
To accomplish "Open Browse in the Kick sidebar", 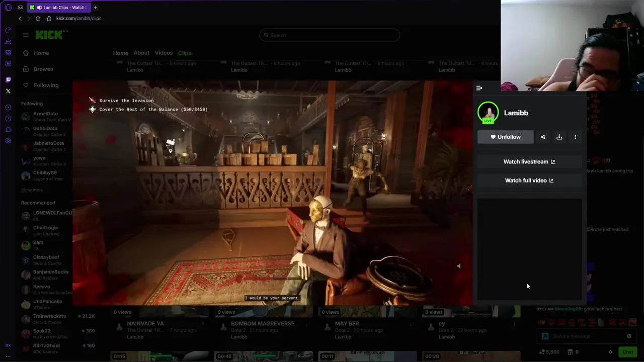I will (x=43, y=69).
